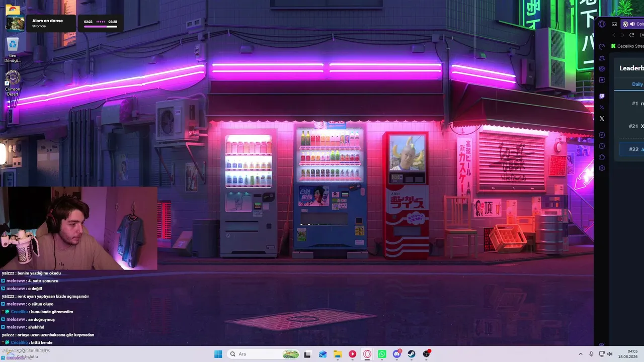This screenshot has width=644, height=362.
Task: Seek in the song progress bar
Action: point(101,27)
